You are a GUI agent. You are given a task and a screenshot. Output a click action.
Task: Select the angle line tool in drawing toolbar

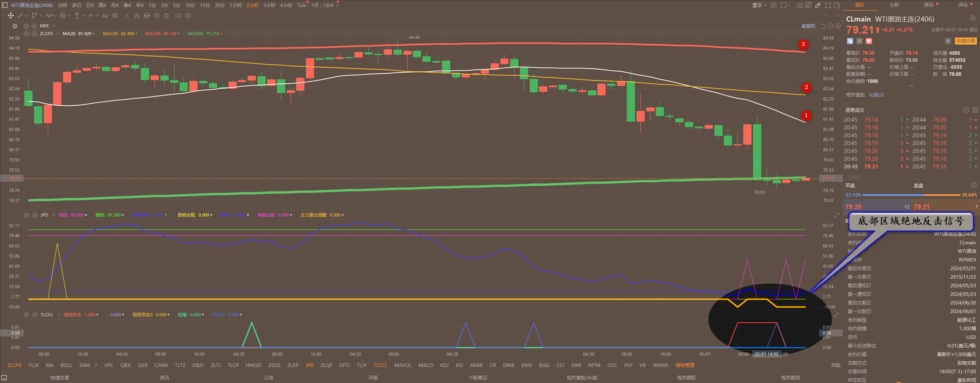[x=127, y=16]
